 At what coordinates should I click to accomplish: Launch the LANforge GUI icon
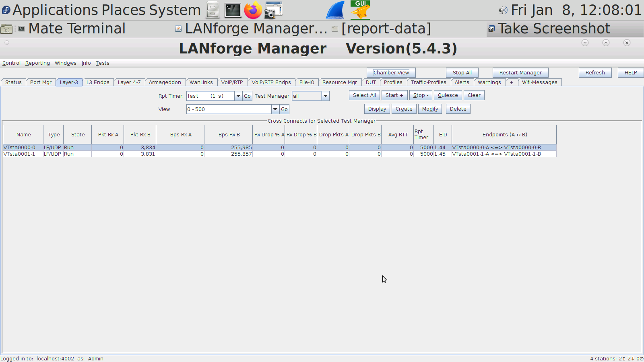[360, 10]
